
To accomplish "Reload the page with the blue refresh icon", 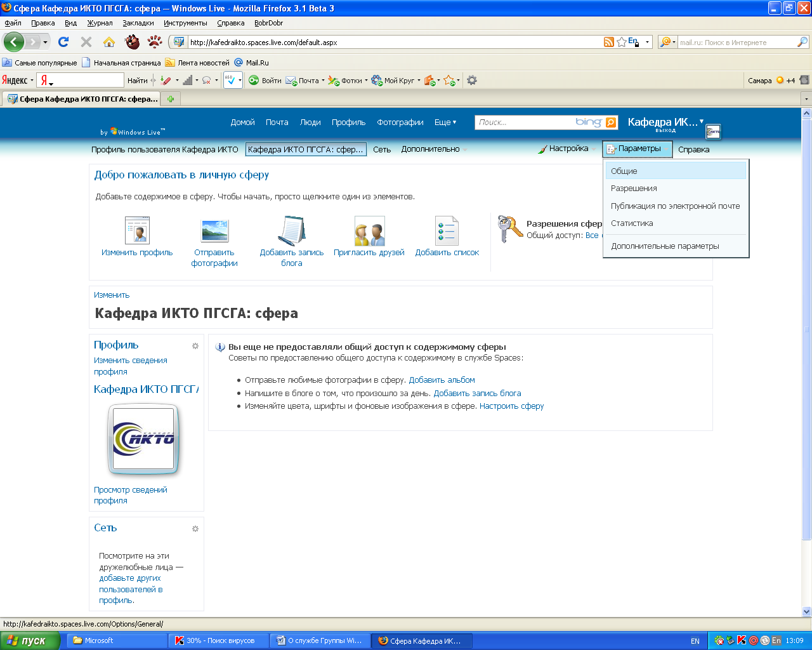I will tap(63, 42).
